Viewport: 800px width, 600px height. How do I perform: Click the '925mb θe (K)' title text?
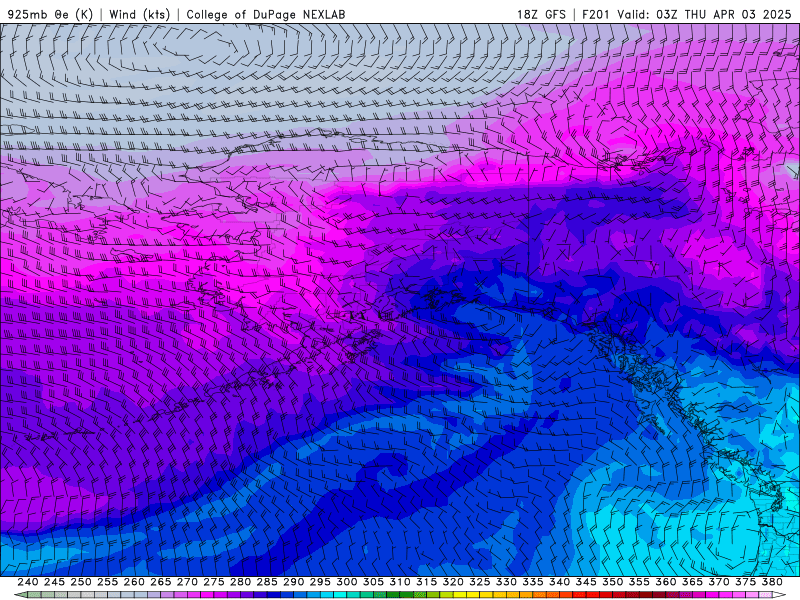pyautogui.click(x=51, y=14)
